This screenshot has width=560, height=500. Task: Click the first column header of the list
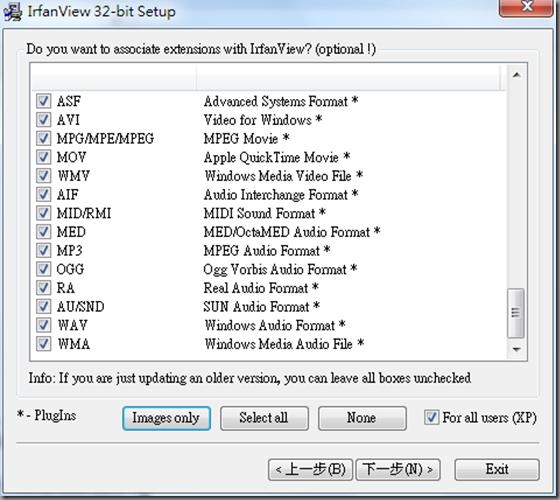(114, 77)
